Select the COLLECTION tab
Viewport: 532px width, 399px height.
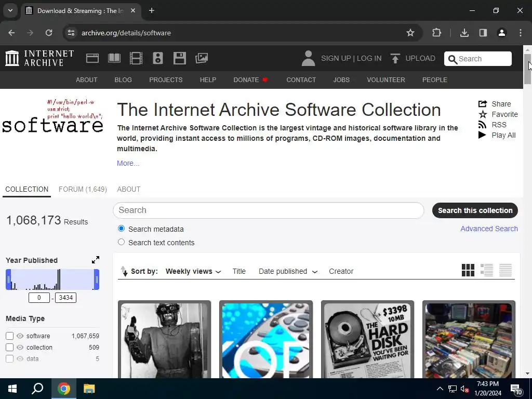coord(27,189)
